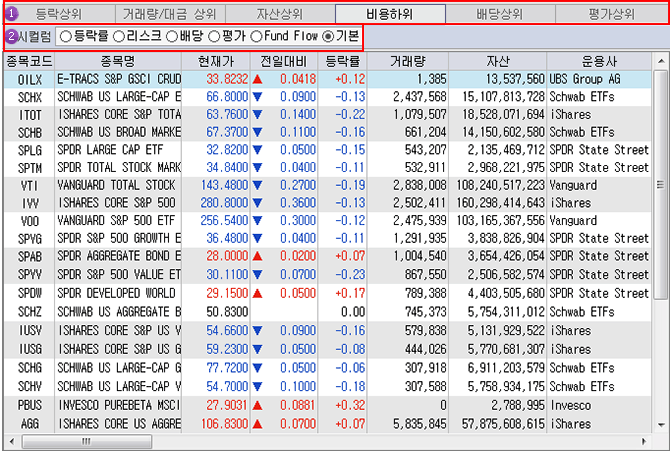The width and height of the screenshot is (670, 451).
Task: Sort by the 등락률 column header
Action: 342,62
